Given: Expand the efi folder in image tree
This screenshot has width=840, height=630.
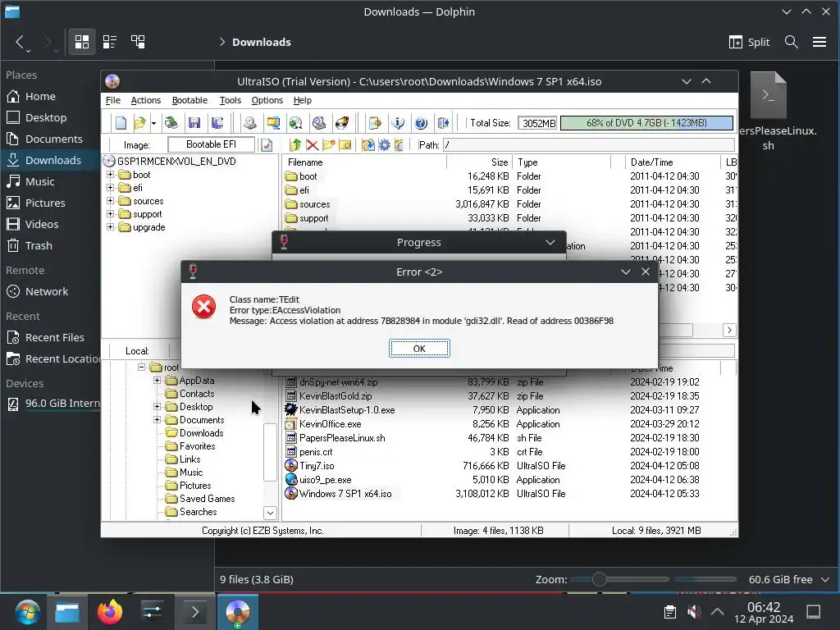Looking at the screenshot, I should point(110,188).
